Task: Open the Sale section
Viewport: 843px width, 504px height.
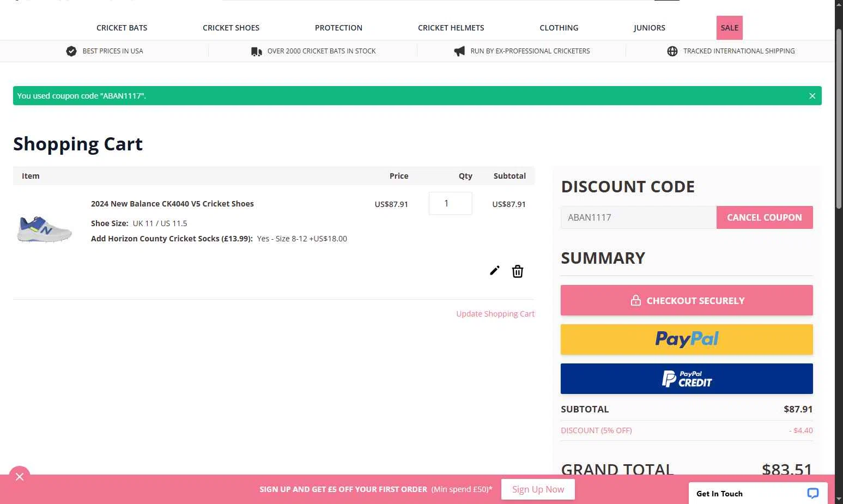Action: pyautogui.click(x=729, y=28)
